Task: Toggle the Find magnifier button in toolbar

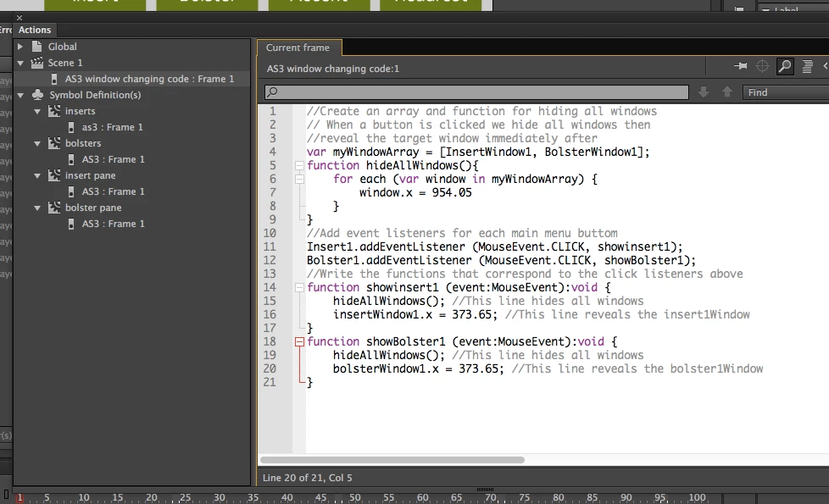Action: [x=785, y=66]
